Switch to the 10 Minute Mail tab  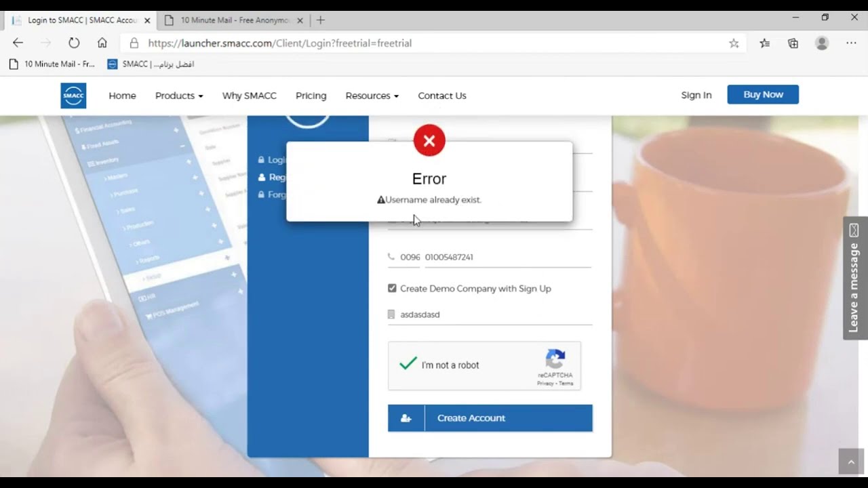click(x=233, y=20)
